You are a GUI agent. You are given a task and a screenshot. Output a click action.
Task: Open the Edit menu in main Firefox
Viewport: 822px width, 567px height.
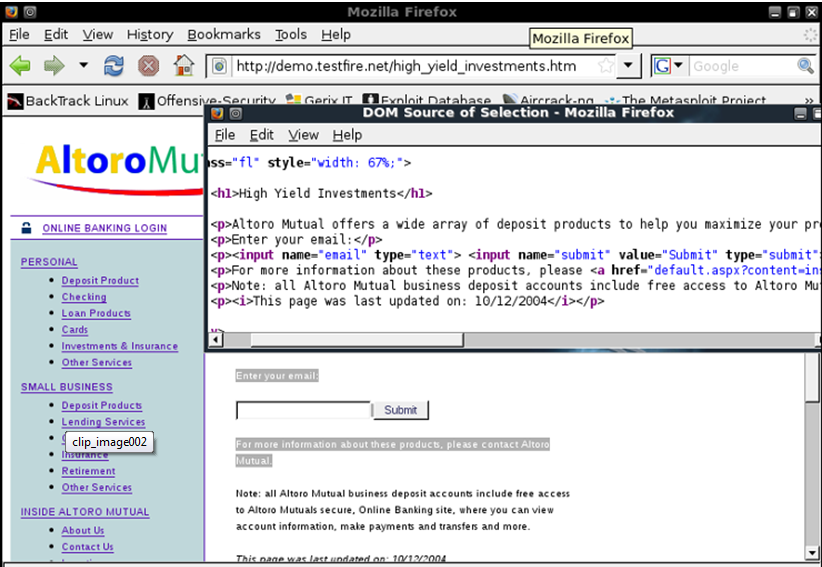tap(56, 35)
